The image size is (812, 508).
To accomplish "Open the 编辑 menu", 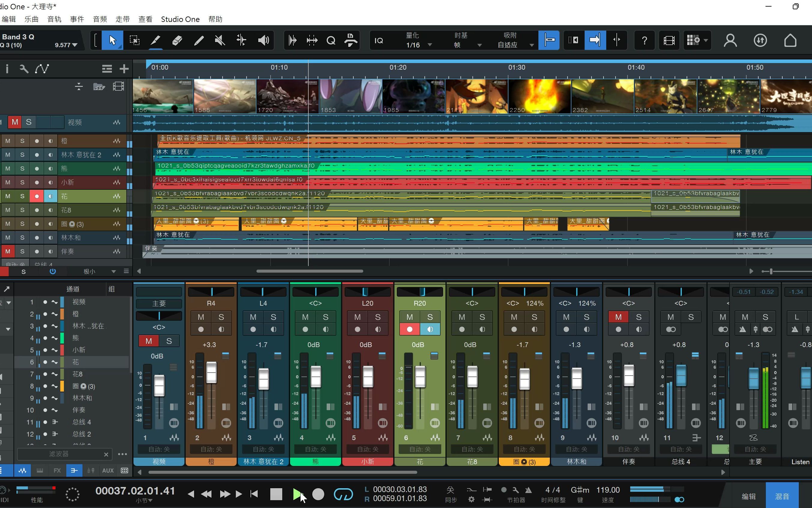I will [x=8, y=19].
